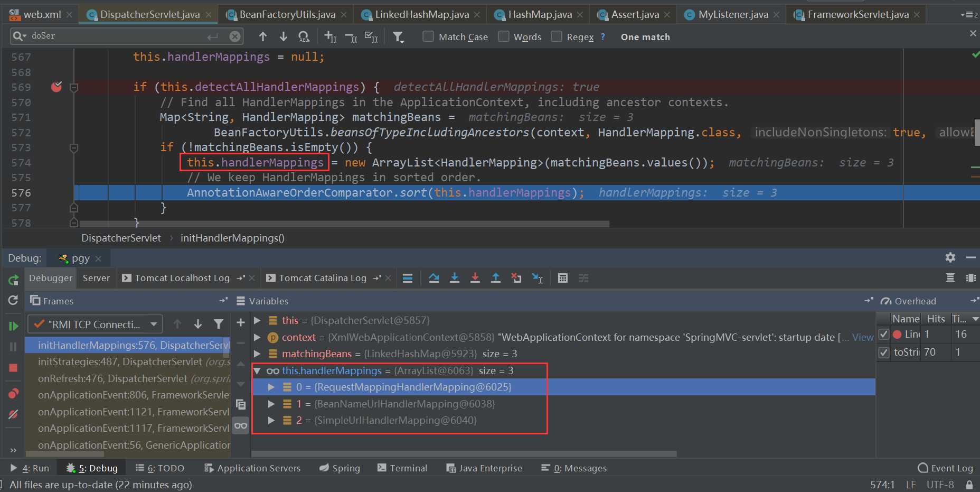This screenshot has width=980, height=492.
Task: Drop Frame in debugger toolbar
Action: click(516, 278)
